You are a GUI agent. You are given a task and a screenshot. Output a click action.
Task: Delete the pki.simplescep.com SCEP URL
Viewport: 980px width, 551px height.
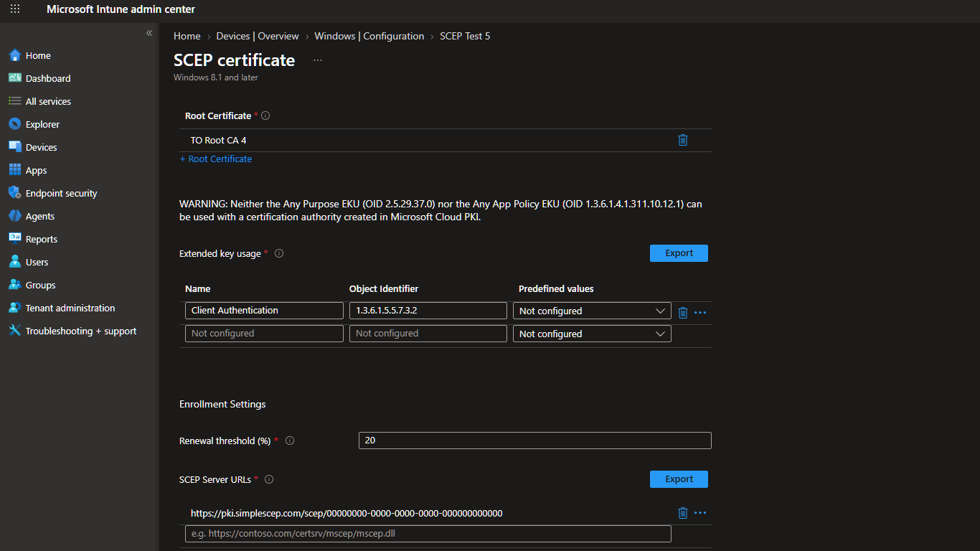click(x=683, y=512)
